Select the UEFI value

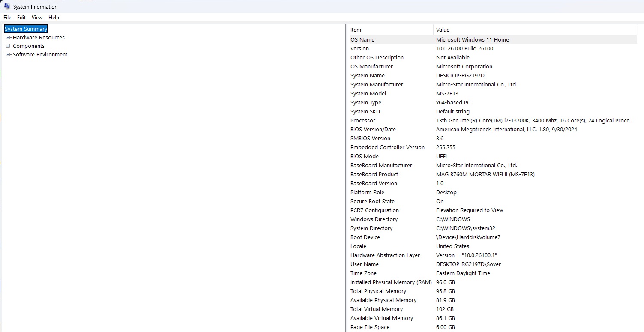[441, 156]
